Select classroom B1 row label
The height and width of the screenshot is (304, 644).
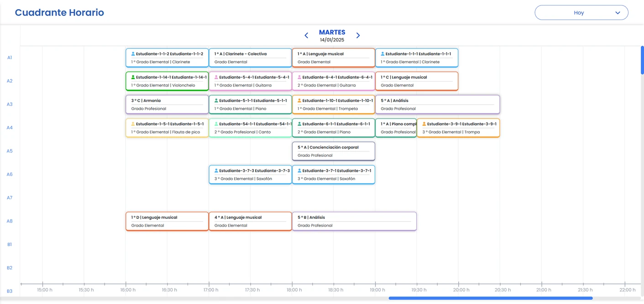10,244
